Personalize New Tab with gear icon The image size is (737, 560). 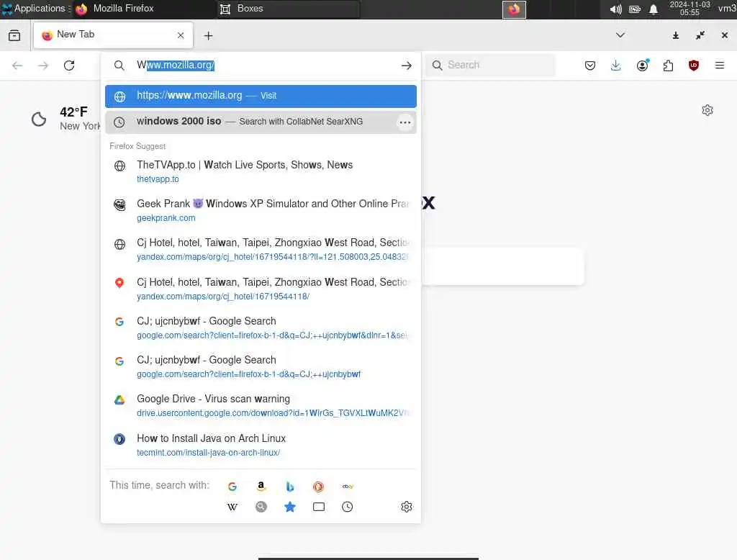(x=707, y=110)
